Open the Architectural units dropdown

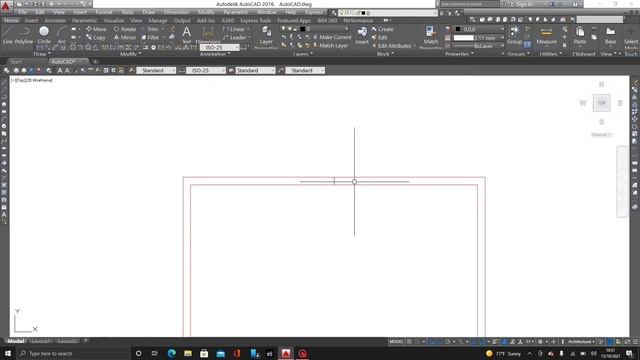(x=581, y=341)
